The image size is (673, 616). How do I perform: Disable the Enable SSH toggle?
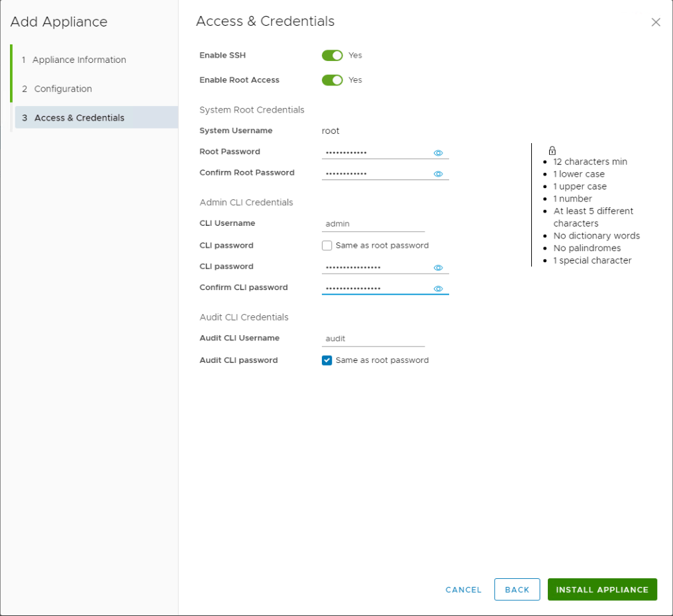click(x=332, y=56)
